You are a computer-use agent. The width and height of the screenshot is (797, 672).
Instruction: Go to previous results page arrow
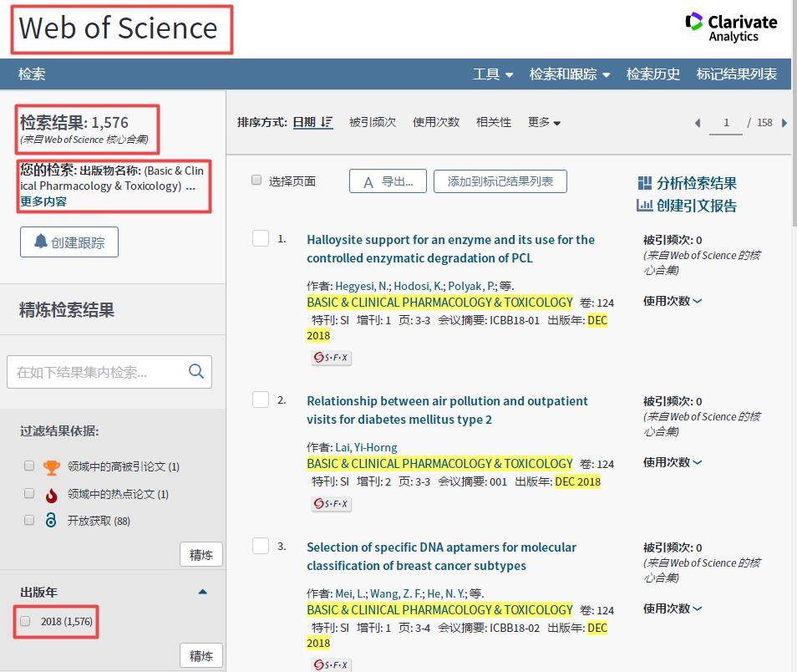pos(698,123)
